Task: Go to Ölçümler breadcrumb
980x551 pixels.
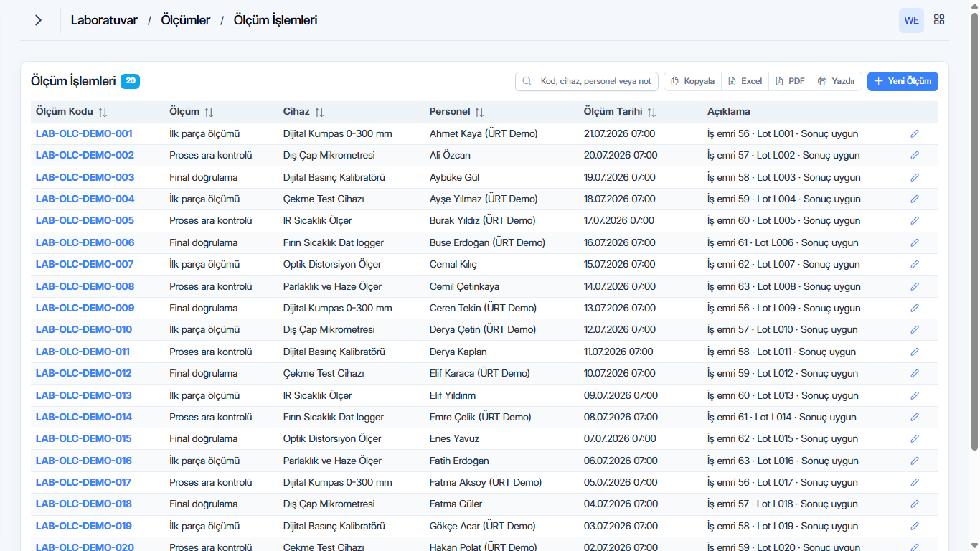Action: (186, 20)
